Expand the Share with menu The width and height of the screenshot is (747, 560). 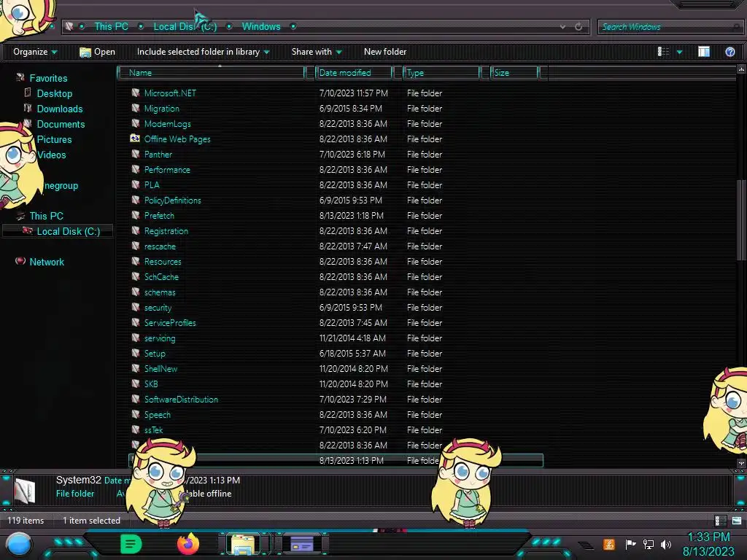(x=317, y=52)
